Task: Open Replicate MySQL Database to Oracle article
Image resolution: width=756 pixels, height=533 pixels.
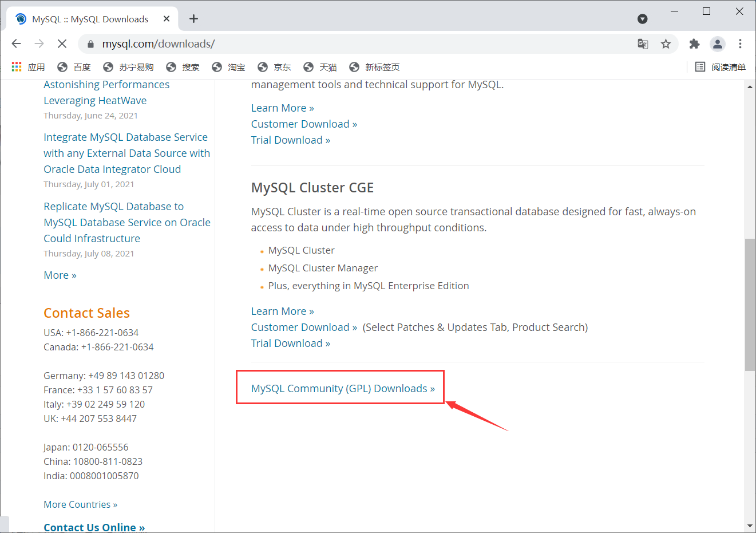Action: 127,223
